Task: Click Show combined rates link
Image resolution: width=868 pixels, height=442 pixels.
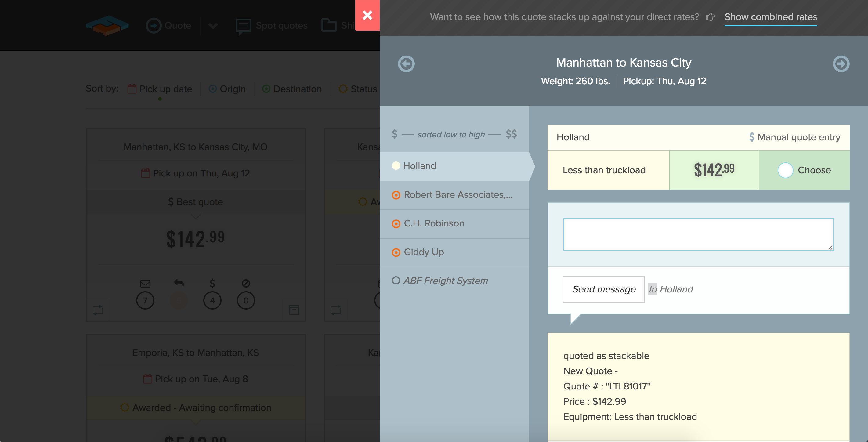Action: [x=771, y=17]
